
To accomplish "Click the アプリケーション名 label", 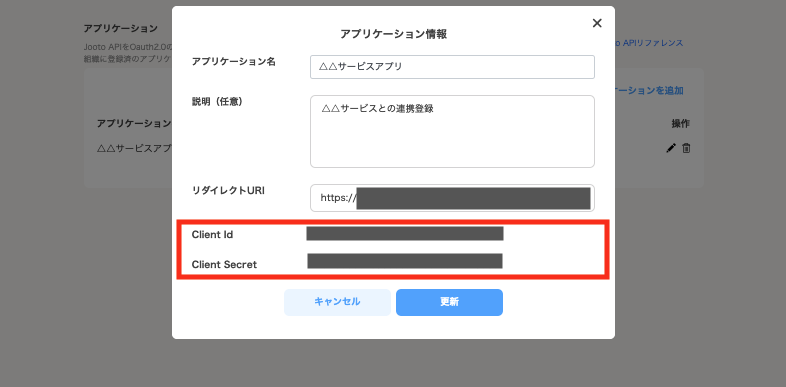I will tap(234, 62).
